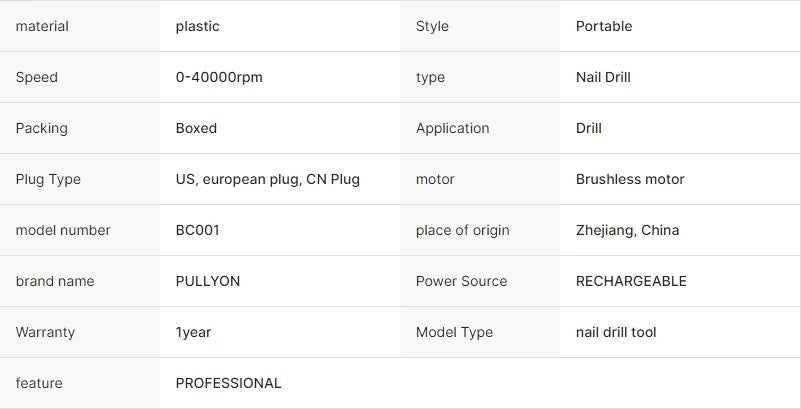Select the 'RECHARGEABLE' power source value
Viewport: 801px width, 409px height.
pos(631,281)
